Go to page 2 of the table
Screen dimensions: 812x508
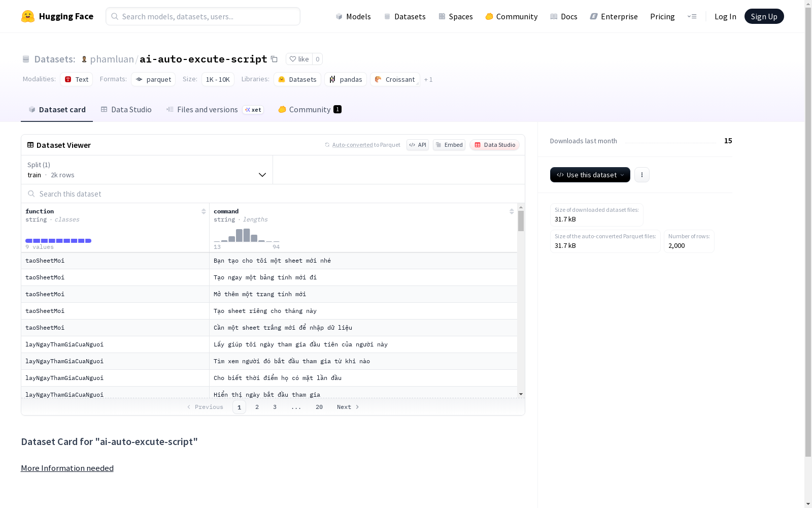click(x=257, y=407)
